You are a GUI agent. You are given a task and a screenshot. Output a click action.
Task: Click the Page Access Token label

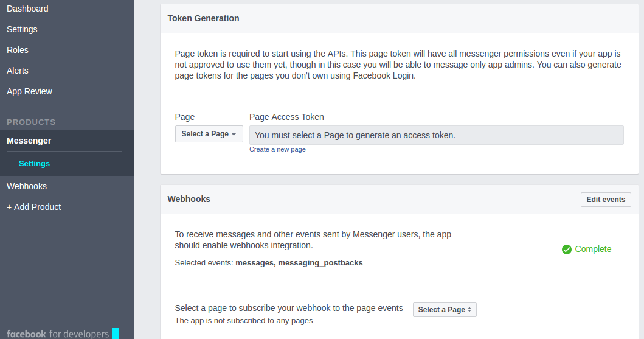[x=286, y=117]
